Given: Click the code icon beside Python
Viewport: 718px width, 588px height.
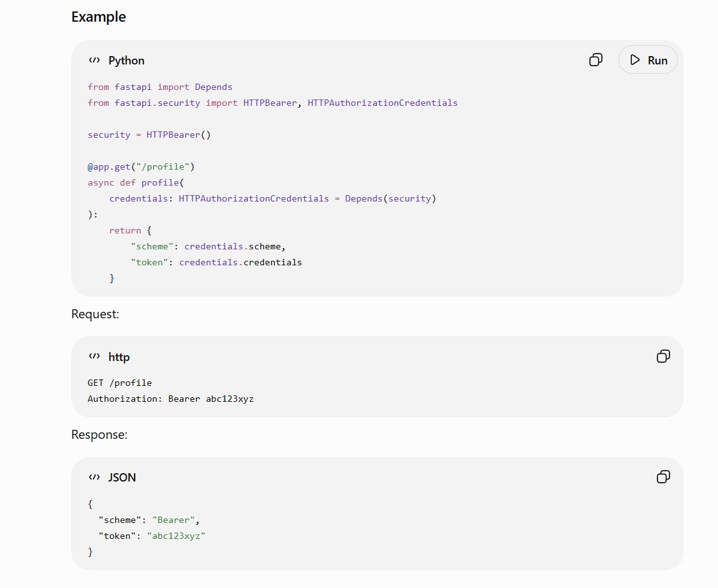Looking at the screenshot, I should [x=94, y=60].
